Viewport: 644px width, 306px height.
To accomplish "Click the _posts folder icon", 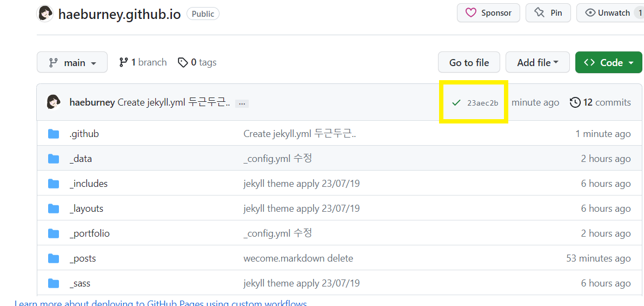I will [x=54, y=259].
